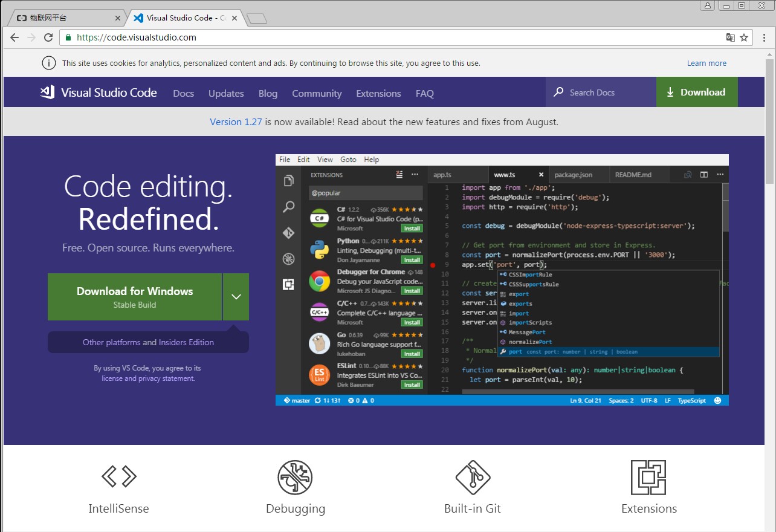
Task: Go back with the browser back arrow
Action: click(x=15, y=37)
